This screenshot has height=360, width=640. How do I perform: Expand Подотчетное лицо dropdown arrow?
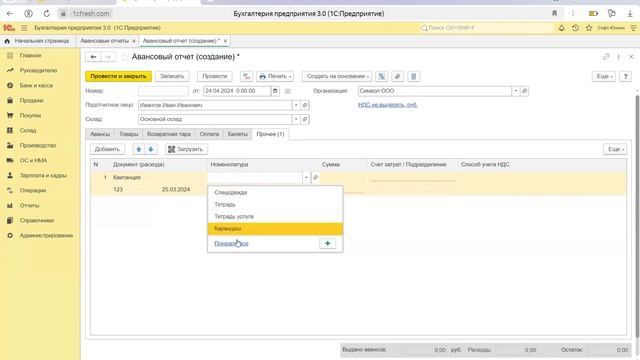point(296,105)
